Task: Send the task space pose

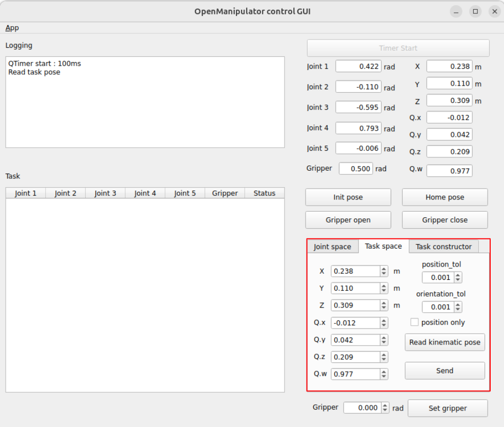Action: click(445, 371)
